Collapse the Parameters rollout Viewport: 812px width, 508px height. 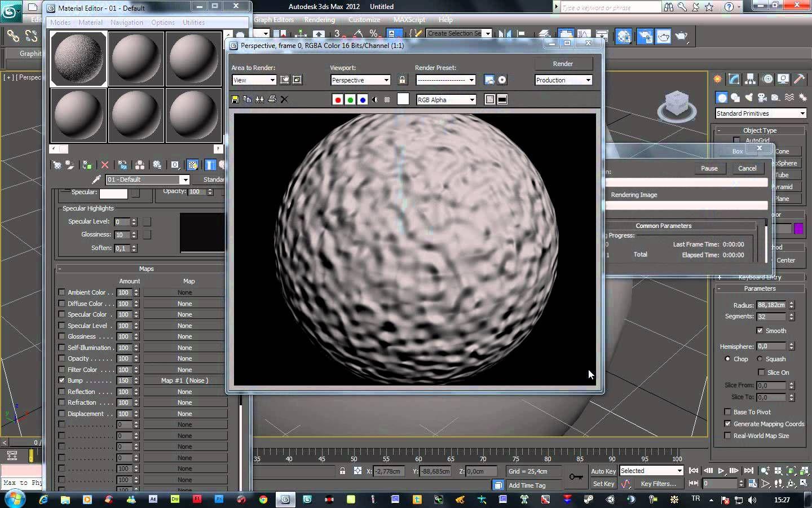760,288
